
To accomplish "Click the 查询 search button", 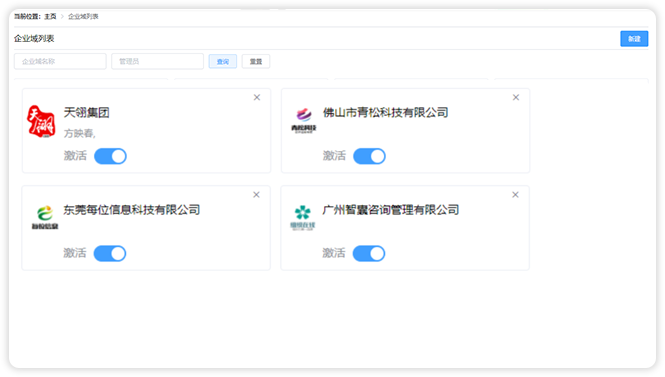I will (223, 61).
